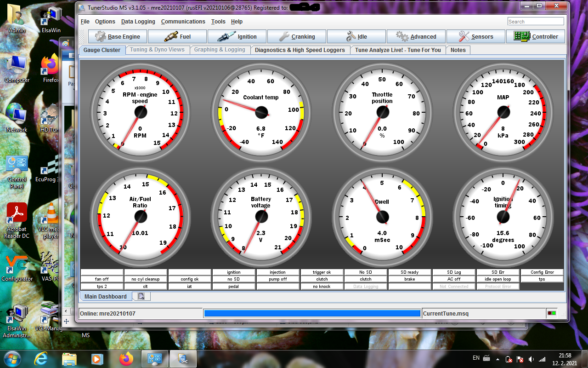Open the VLC media player shortcut
This screenshot has width=588, height=368.
tap(51, 221)
